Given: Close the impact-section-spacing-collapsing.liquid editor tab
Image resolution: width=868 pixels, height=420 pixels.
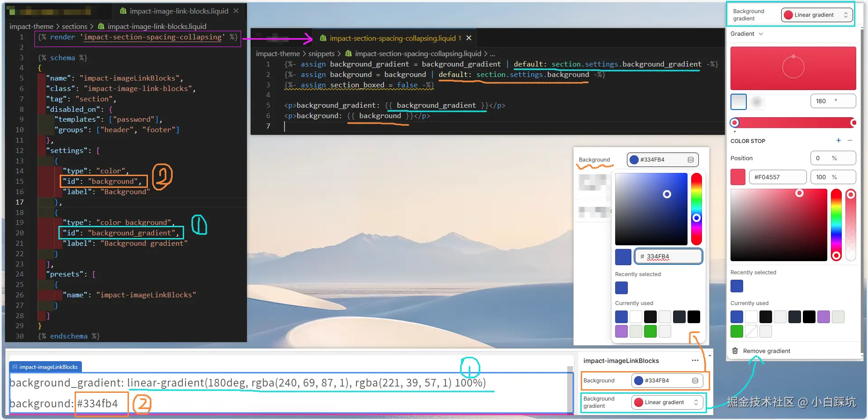Looking at the screenshot, I should [x=469, y=38].
